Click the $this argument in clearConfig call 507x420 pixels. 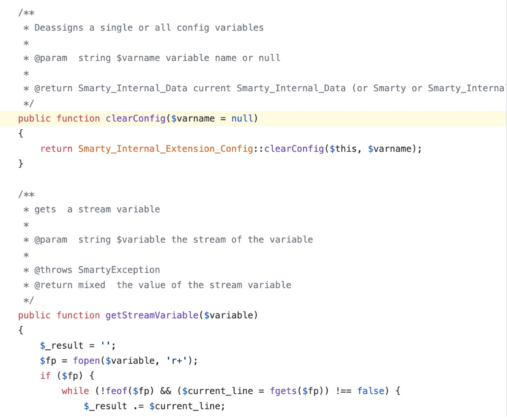[343, 149]
